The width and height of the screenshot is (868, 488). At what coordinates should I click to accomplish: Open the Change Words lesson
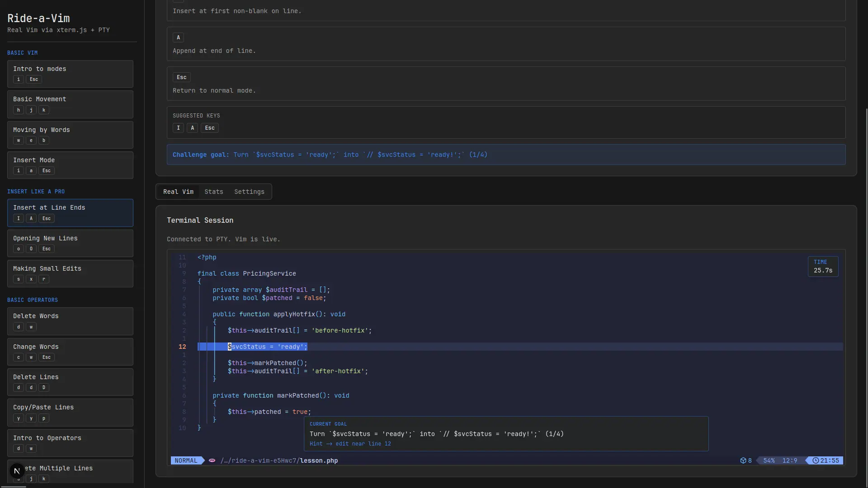pos(70,352)
